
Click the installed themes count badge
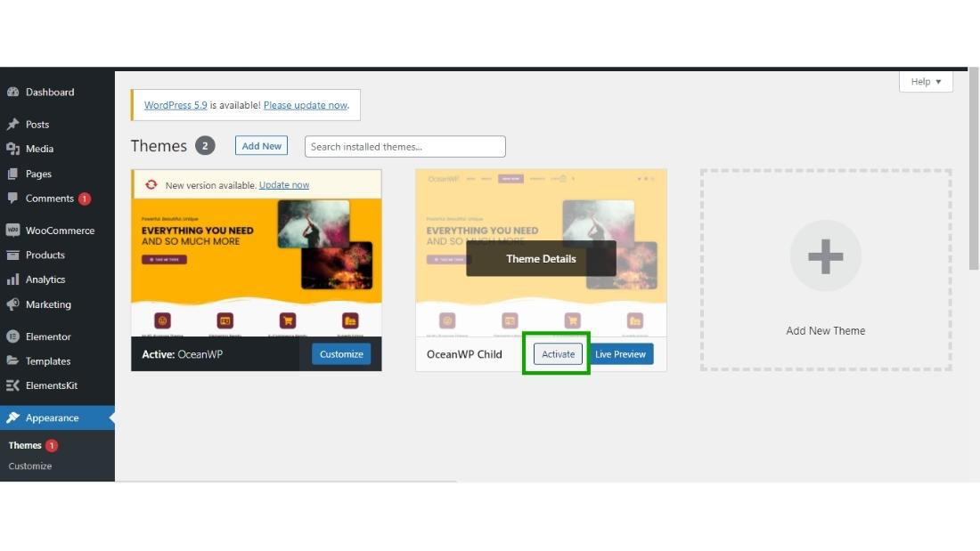tap(205, 146)
